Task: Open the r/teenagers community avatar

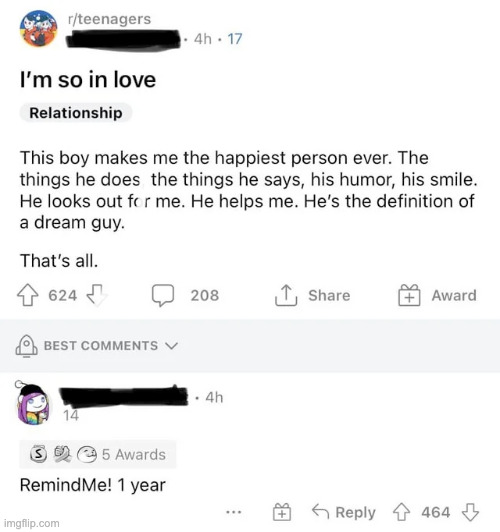Action: pos(39,28)
